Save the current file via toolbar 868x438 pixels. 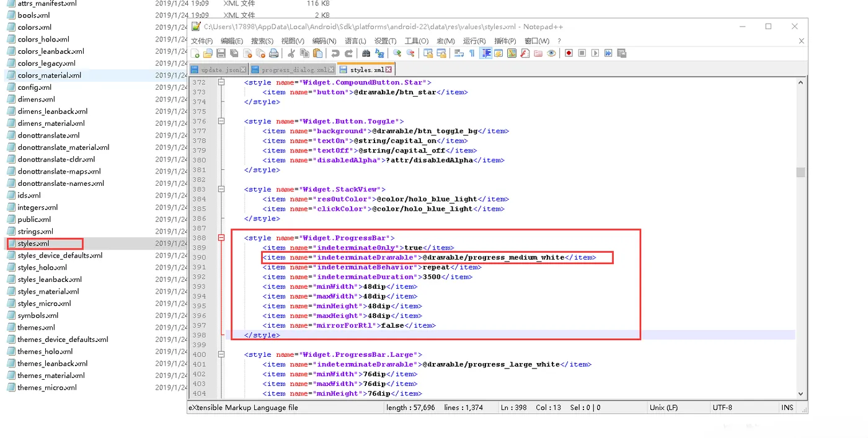point(221,53)
